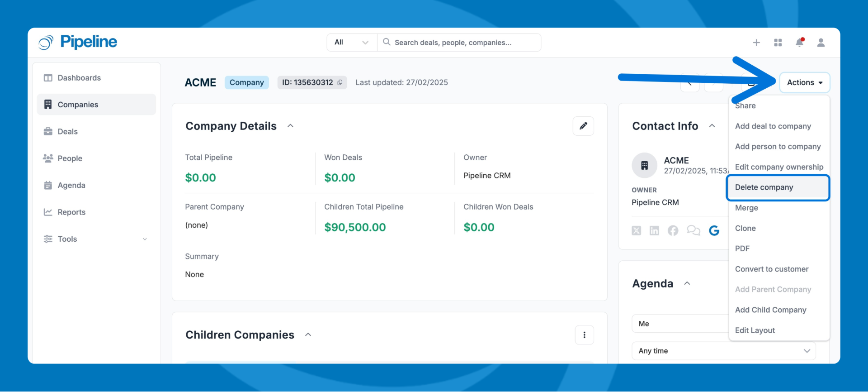Screen dimensions: 868x392
Task: Open Children Companies three-dot menu
Action: click(584, 335)
